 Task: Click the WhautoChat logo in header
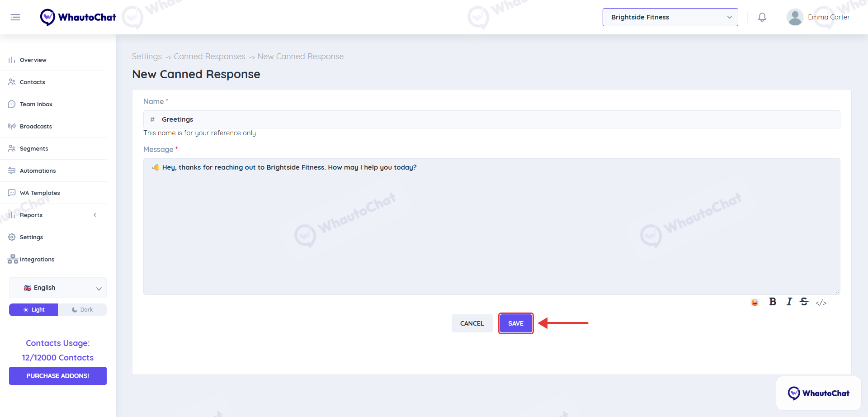click(x=78, y=17)
